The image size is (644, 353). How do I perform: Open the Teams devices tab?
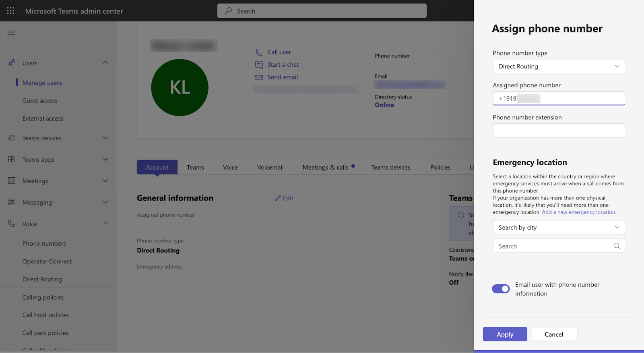point(390,167)
